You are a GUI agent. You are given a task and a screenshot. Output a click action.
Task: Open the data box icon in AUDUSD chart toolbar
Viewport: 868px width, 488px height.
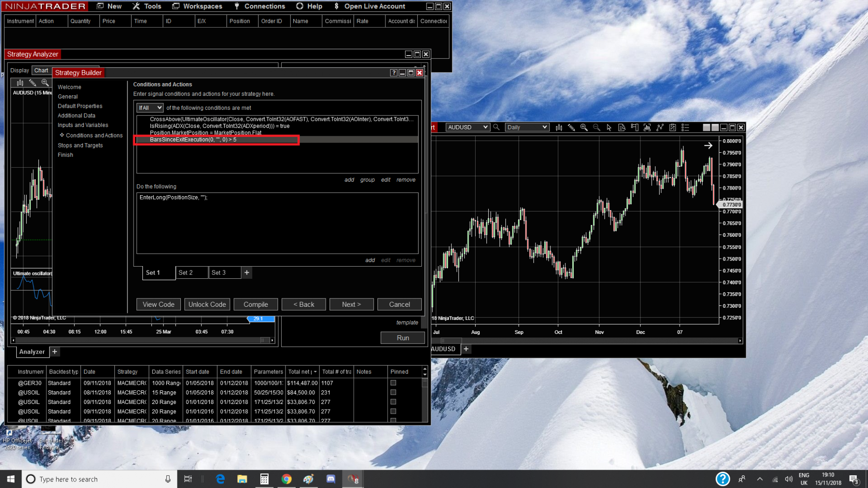[622, 127]
